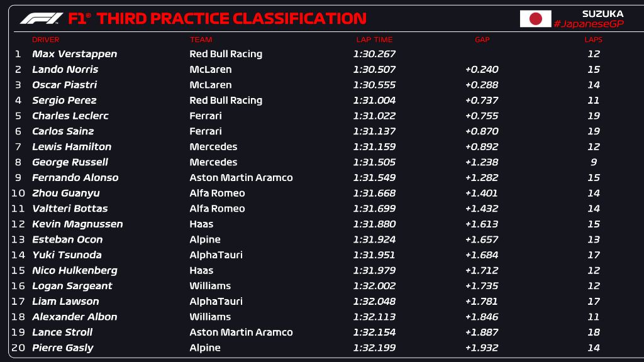
Task: Select the DRIVER column header
Action: 45,40
